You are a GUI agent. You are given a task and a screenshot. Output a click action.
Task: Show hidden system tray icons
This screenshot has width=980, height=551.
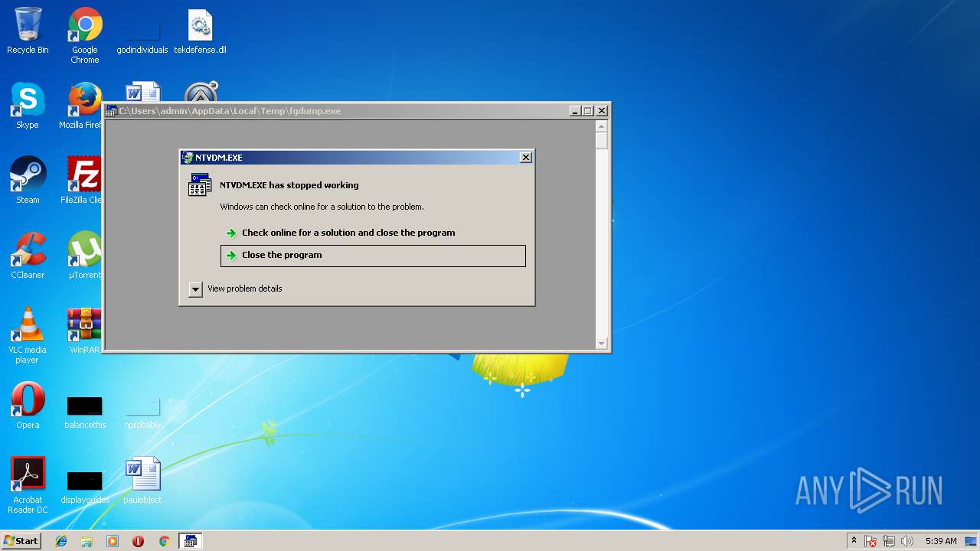(854, 541)
